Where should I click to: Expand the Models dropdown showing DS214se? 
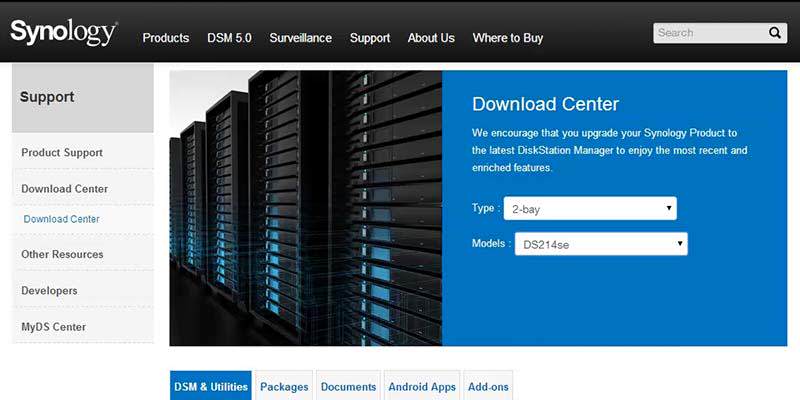(601, 244)
